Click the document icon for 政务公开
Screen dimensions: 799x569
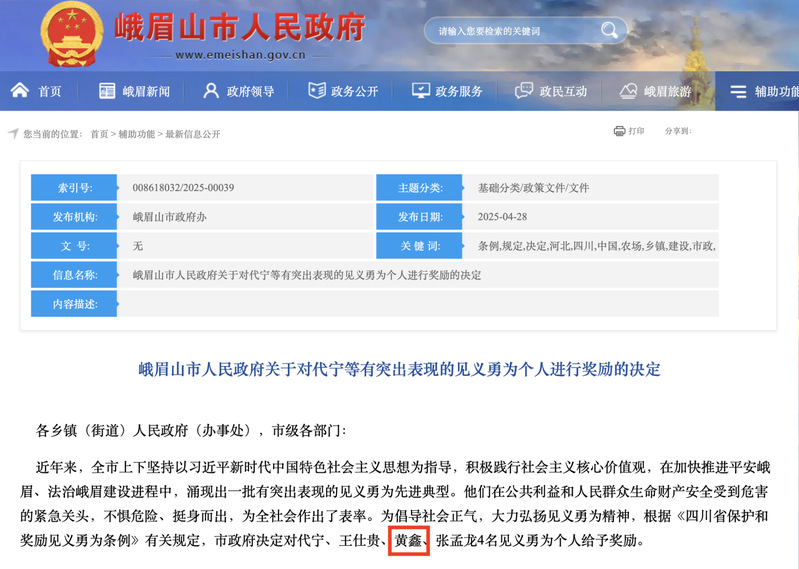click(317, 91)
